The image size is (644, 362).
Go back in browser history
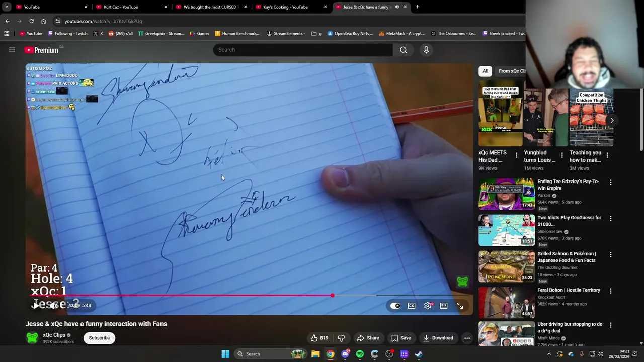[x=7, y=21]
